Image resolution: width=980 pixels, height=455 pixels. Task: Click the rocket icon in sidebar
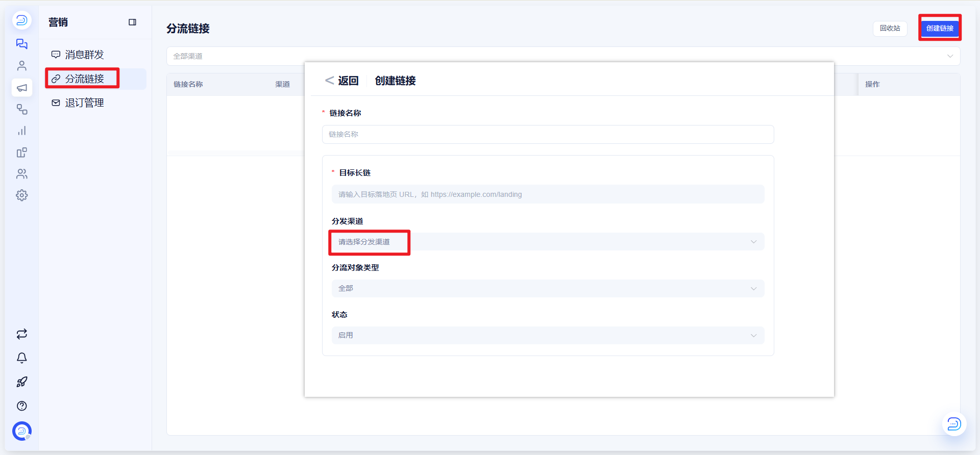(21, 382)
